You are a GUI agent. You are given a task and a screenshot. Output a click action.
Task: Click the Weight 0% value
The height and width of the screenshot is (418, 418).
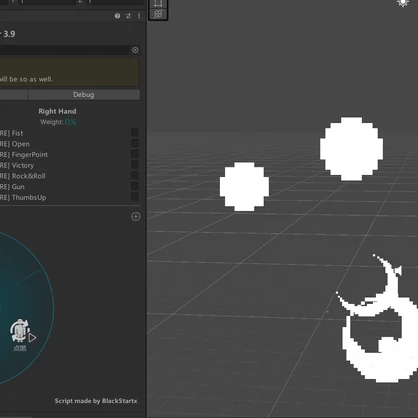tap(70, 122)
